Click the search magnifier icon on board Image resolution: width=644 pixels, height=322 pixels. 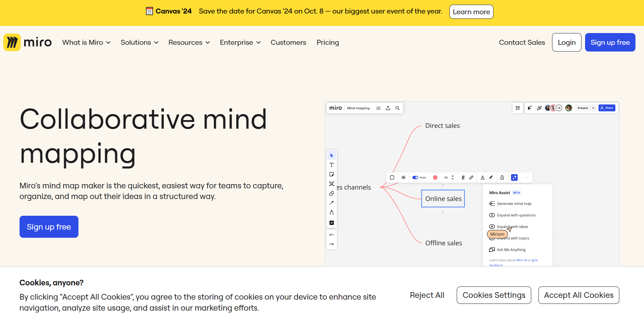click(x=398, y=108)
